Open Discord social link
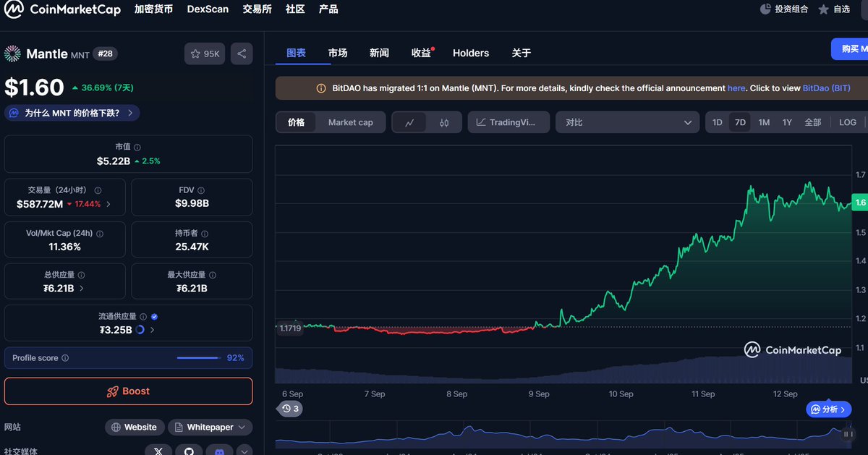The height and width of the screenshot is (455, 868). tap(219, 451)
